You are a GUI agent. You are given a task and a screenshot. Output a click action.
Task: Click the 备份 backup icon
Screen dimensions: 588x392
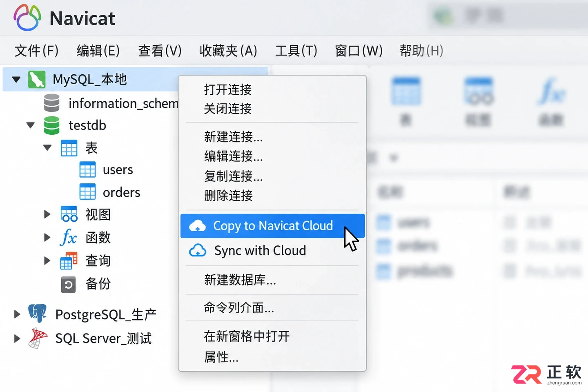[69, 285]
